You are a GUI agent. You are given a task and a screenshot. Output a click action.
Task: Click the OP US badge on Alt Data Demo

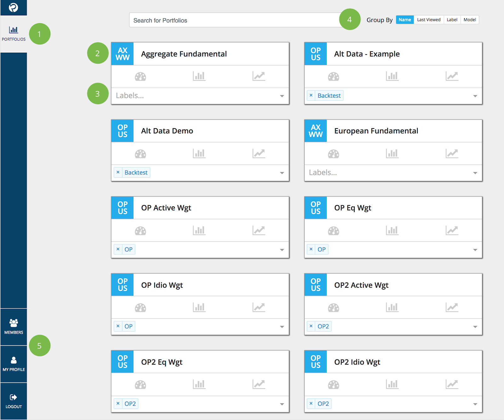123,131
